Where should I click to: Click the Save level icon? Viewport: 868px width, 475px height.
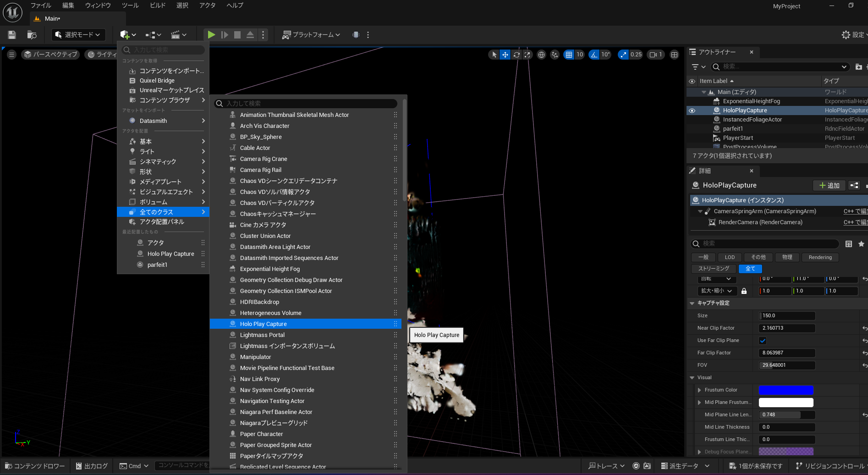pyautogui.click(x=12, y=35)
